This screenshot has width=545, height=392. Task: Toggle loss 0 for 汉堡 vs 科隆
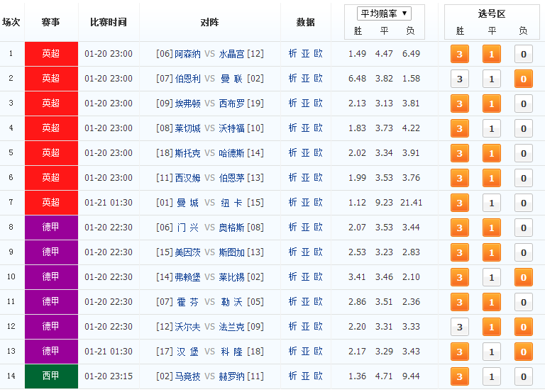coord(524,352)
